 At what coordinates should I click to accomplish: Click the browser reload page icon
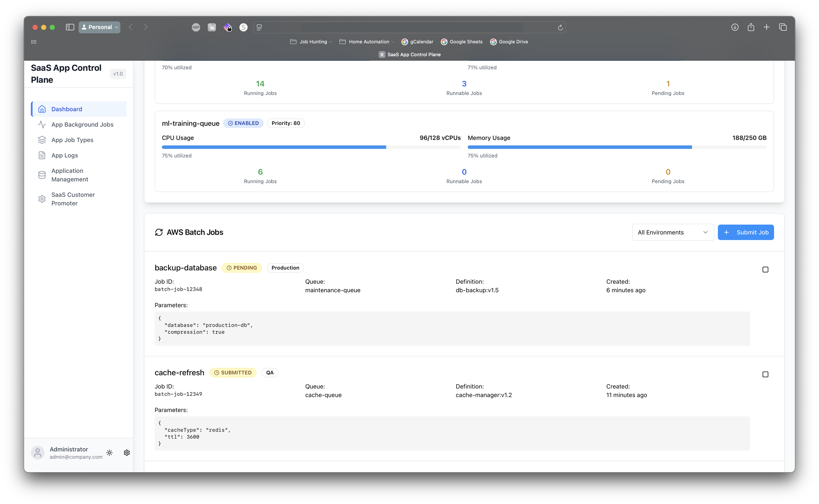coord(561,27)
